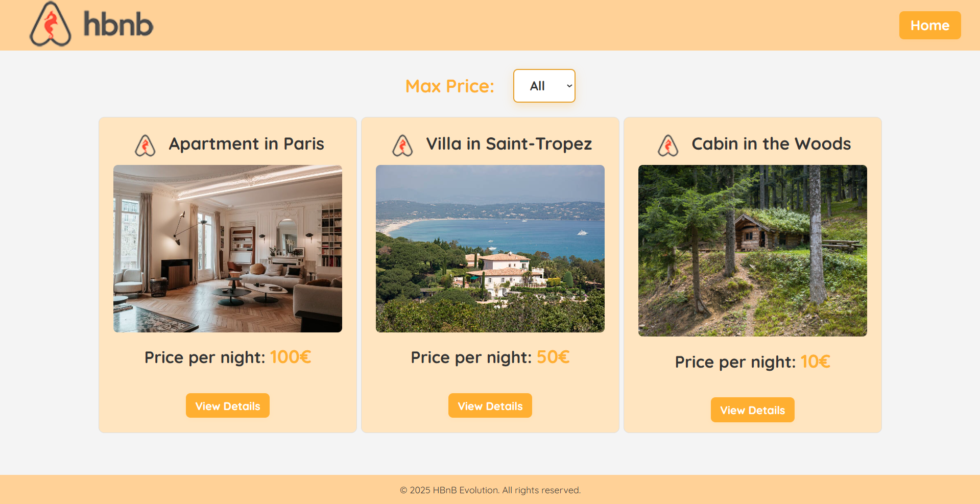Click the Home button in the header
This screenshot has width=980, height=504.
[929, 26]
